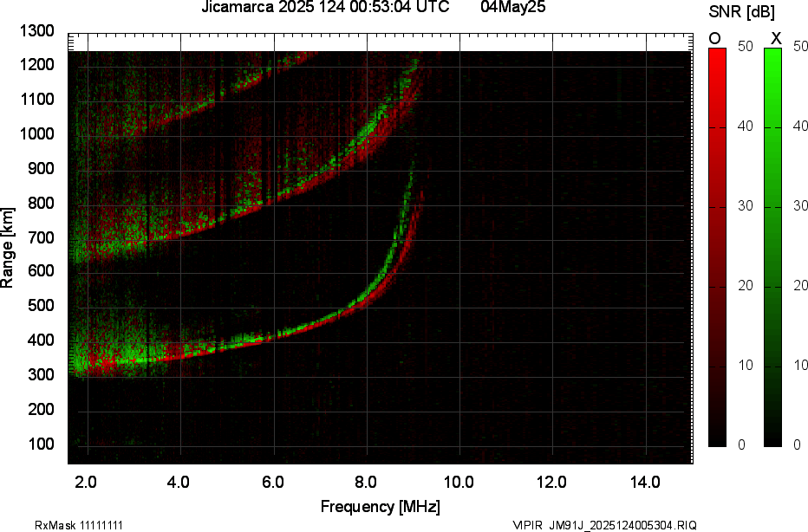
Task: Click the 1100 range tick label
Action: [36, 99]
